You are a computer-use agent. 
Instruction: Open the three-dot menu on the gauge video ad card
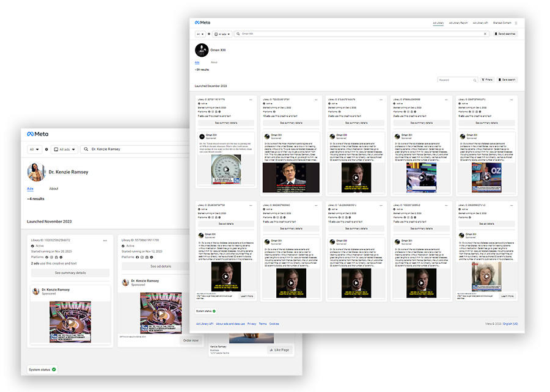point(251,100)
